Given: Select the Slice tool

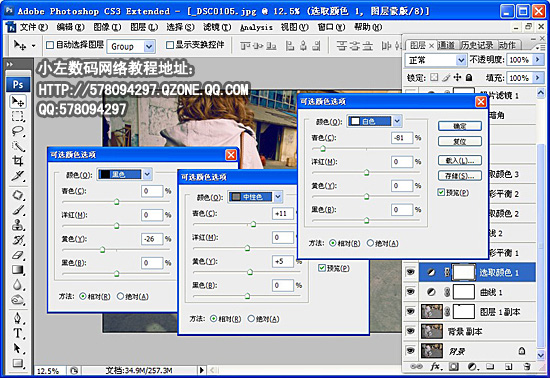Looking at the screenshot, I should [x=18, y=176].
